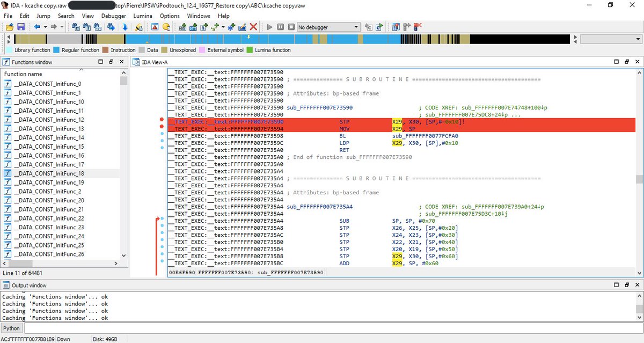
Task: Click the Open file folder icon
Action: (10, 27)
